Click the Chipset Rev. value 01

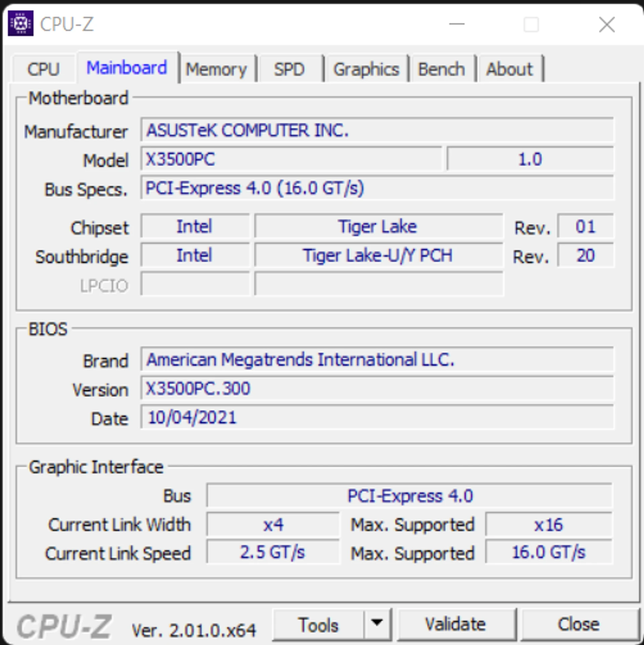click(x=585, y=226)
